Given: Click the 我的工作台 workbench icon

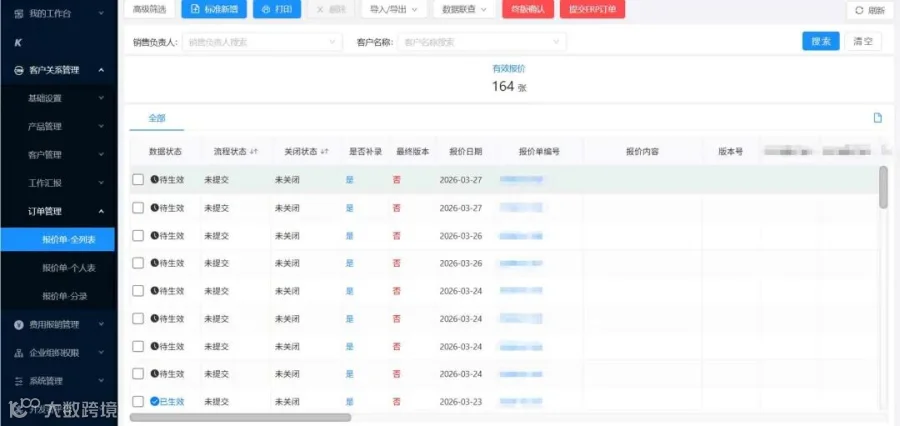Looking at the screenshot, I should pyautogui.click(x=19, y=13).
